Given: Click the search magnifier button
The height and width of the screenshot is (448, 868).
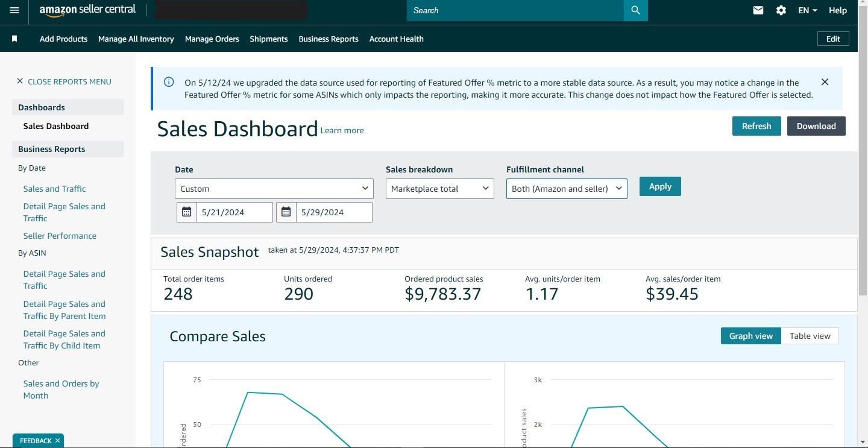Looking at the screenshot, I should coord(635,10).
